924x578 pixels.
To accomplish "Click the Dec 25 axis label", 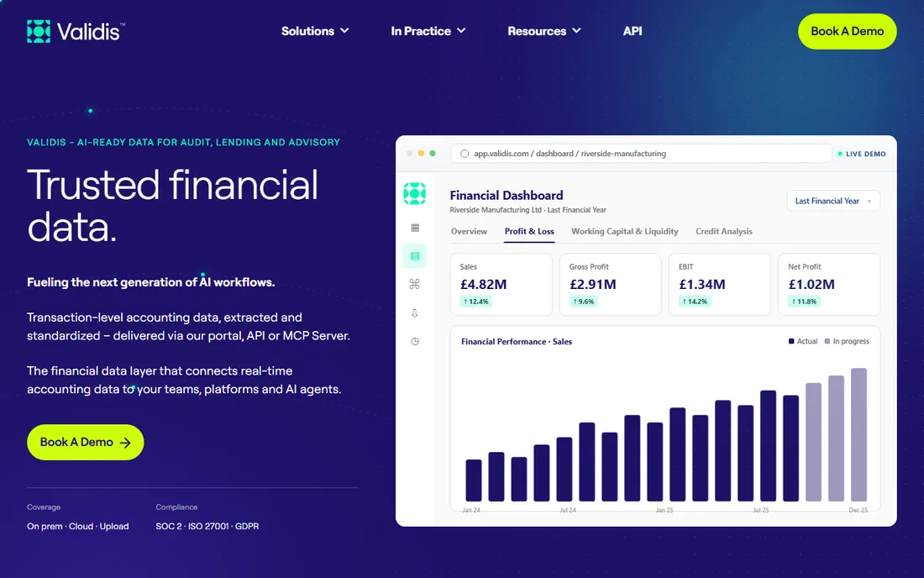I will 858,510.
